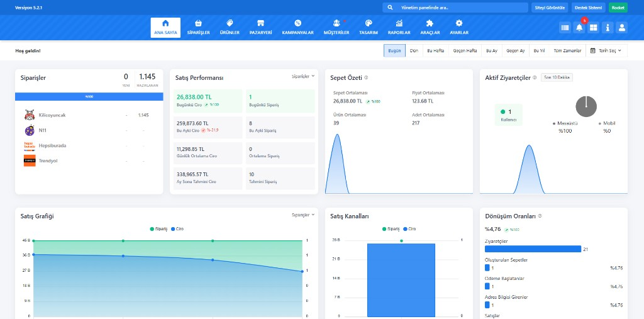Open the Kampanyalar menu
644x319 pixels.
(297, 28)
